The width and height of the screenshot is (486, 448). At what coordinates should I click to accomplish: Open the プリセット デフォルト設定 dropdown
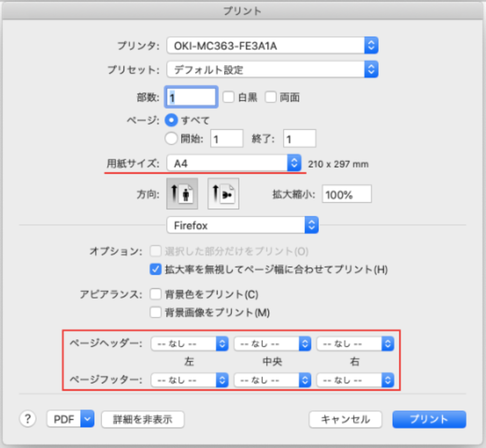[272, 70]
